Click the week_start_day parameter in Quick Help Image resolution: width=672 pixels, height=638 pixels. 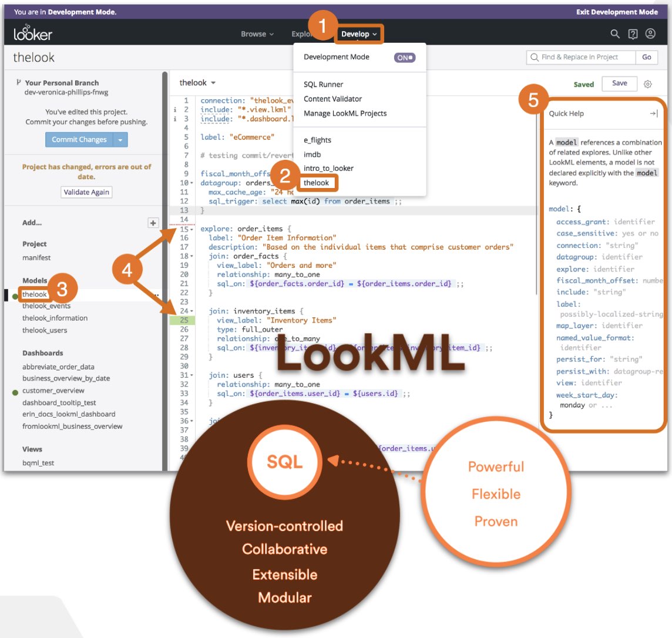[586, 395]
